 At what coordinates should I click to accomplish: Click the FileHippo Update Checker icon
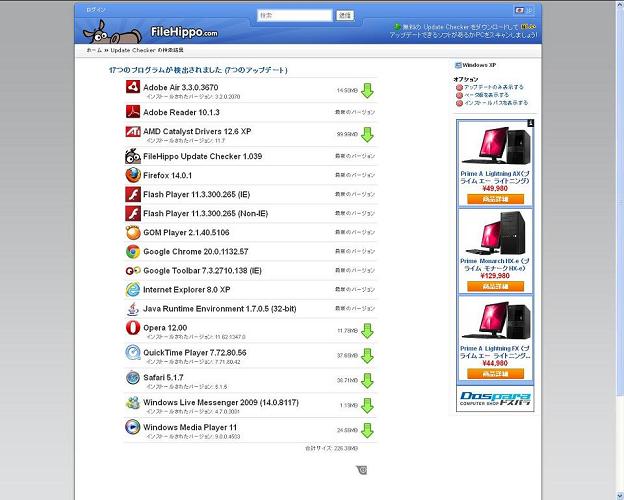133,156
